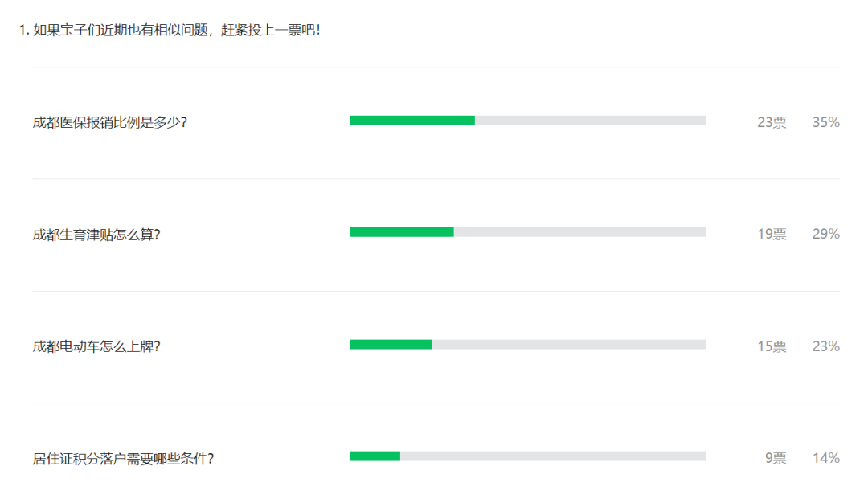The image size is (868, 503).
Task: Click the 23% percentage label
Action: pyautogui.click(x=826, y=346)
